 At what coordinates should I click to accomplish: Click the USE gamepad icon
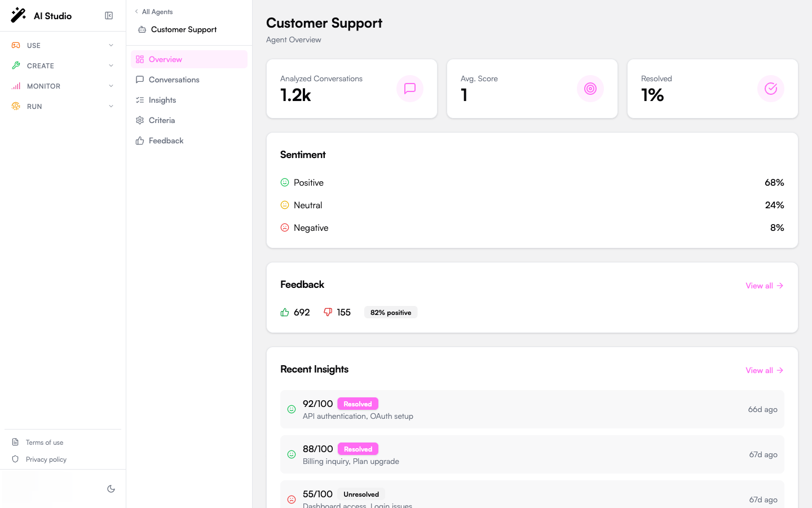pyautogui.click(x=16, y=45)
